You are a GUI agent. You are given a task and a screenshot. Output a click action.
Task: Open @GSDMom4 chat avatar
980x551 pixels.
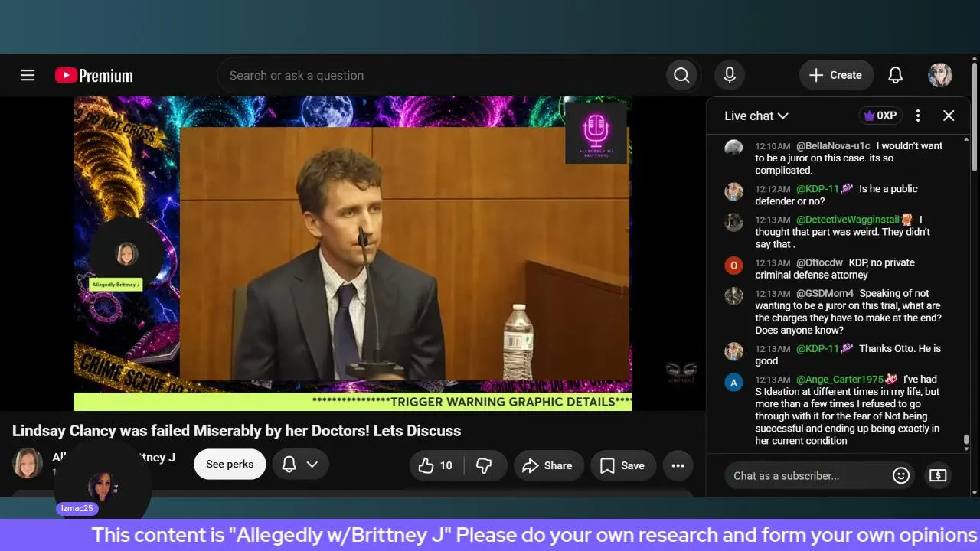pyautogui.click(x=733, y=296)
